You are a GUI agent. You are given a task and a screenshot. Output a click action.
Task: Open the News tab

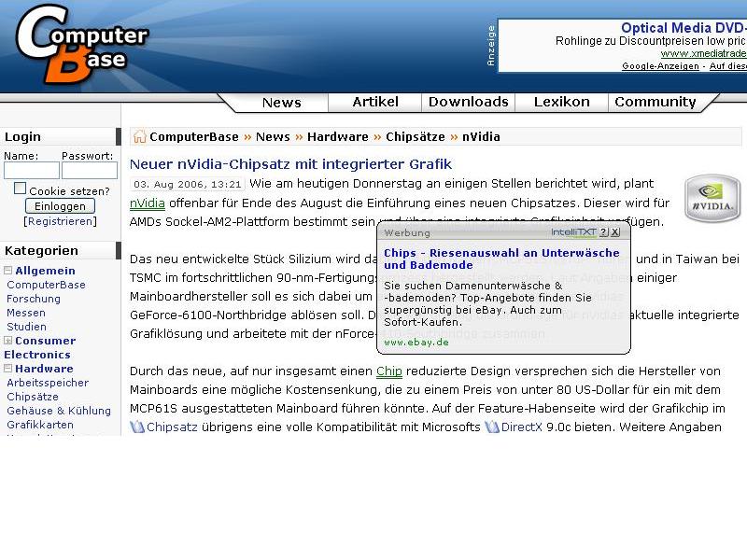pos(282,103)
